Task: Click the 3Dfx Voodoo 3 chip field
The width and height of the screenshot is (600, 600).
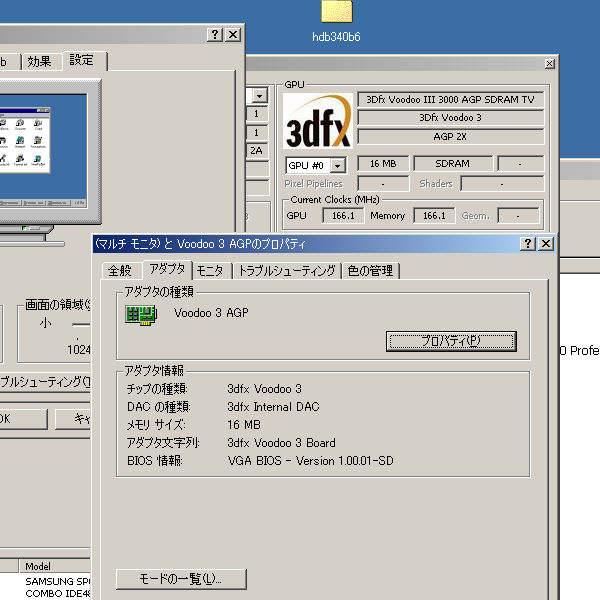Action: coord(450,117)
